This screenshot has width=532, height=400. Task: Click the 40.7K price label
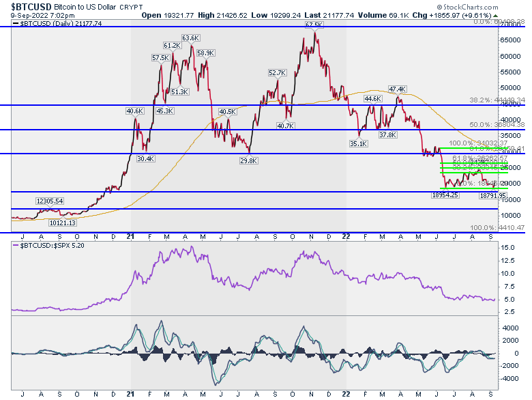click(286, 126)
